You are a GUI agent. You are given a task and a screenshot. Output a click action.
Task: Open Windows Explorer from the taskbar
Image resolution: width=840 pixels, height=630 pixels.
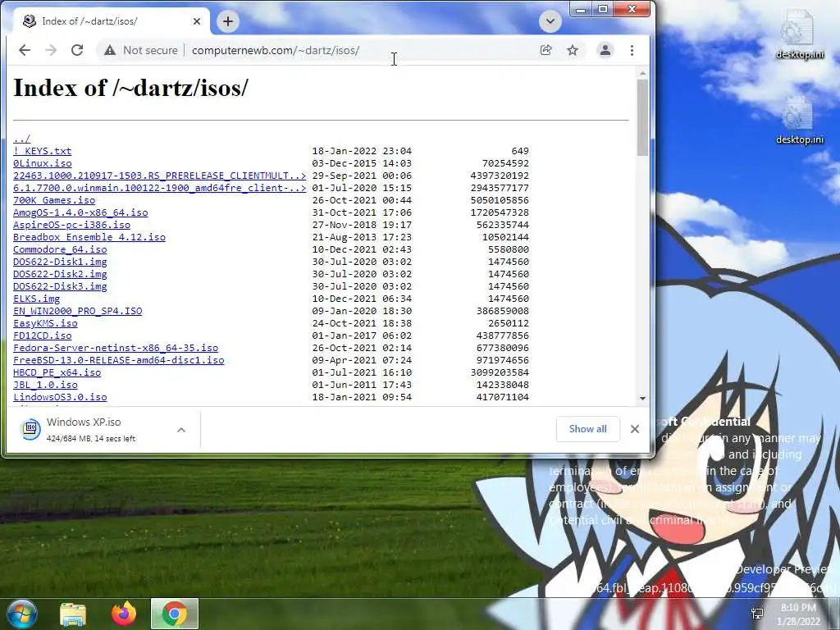[73, 614]
